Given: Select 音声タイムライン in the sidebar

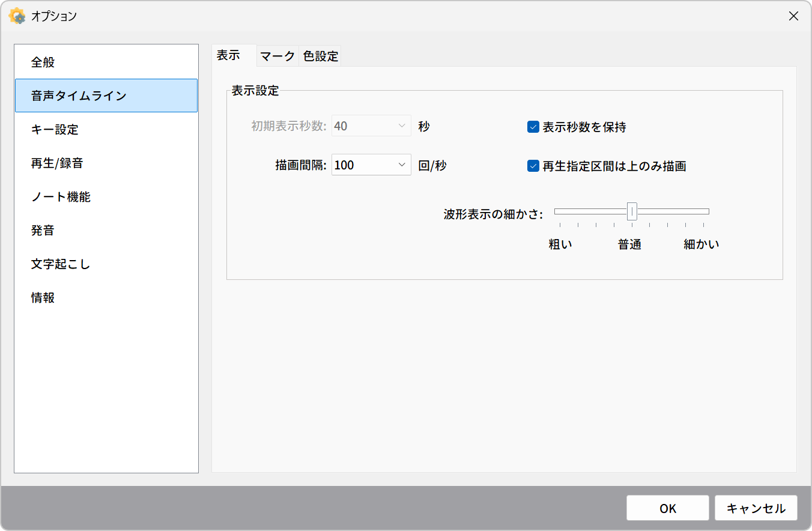Looking at the screenshot, I should click(106, 96).
